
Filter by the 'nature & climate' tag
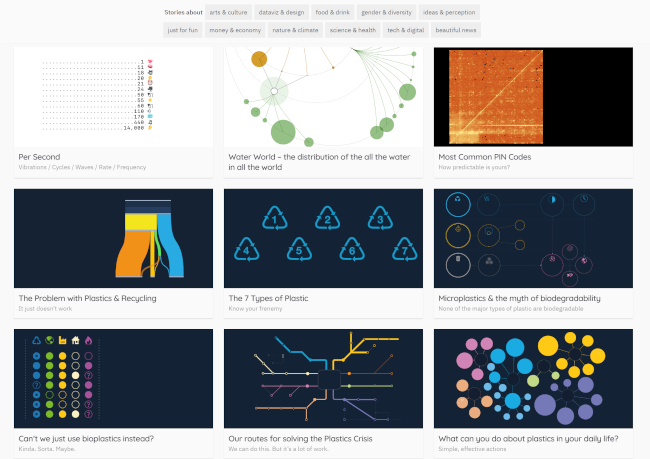(x=297, y=30)
